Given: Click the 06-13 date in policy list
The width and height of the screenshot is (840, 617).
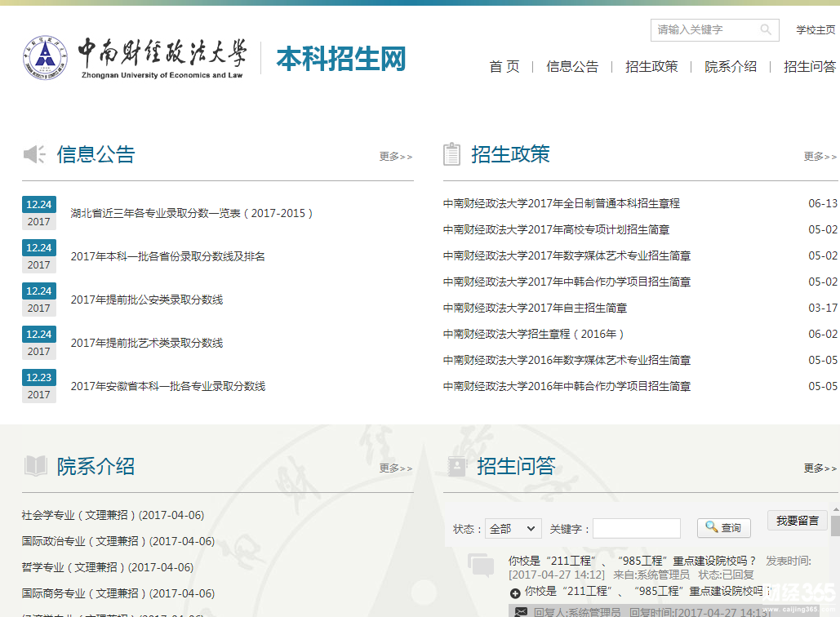Looking at the screenshot, I should click(822, 203).
